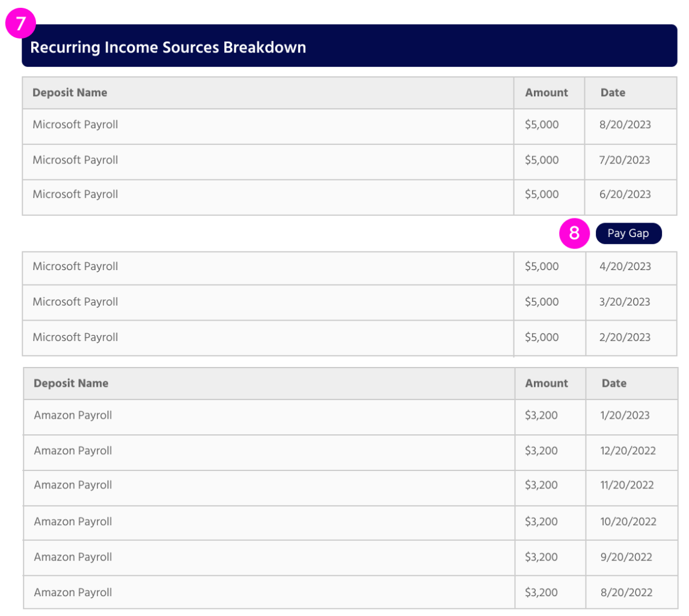This screenshot has height=616, width=689.
Task: Click Microsoft Payroll in the 3/20/2023 row
Action: pyautogui.click(x=75, y=302)
